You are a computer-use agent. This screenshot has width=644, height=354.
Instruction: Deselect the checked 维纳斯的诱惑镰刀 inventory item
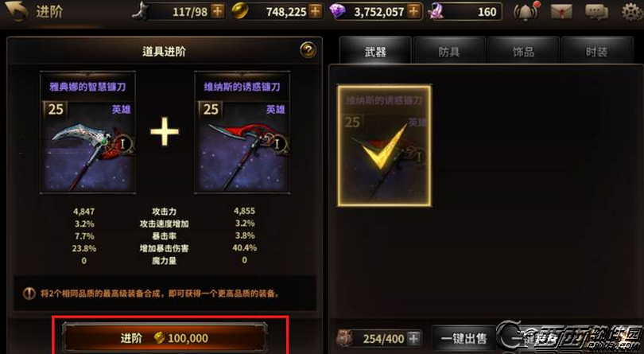click(384, 146)
